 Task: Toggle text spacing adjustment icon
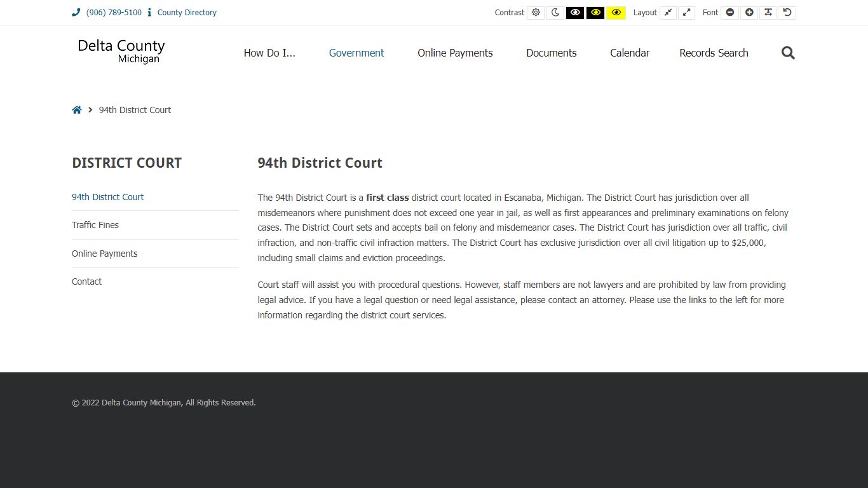pos(768,12)
